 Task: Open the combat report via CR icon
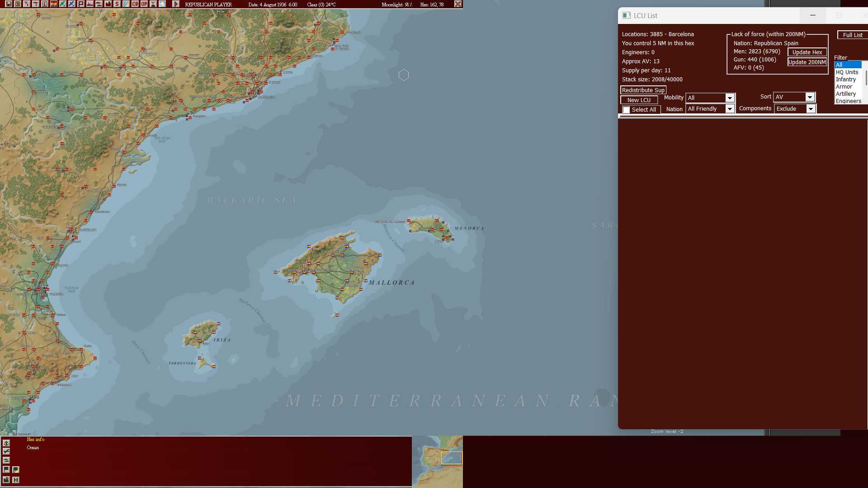click(135, 4)
